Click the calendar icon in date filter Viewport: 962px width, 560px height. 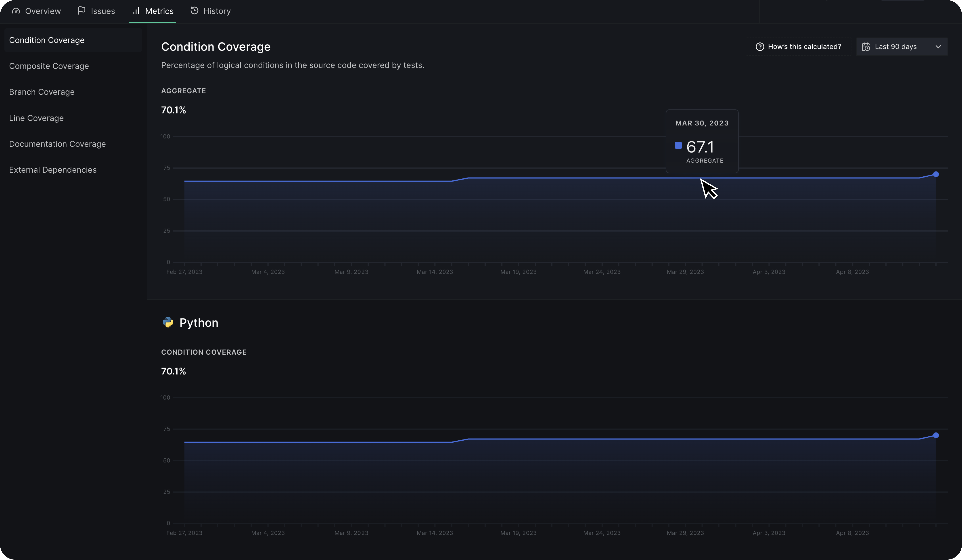pyautogui.click(x=866, y=47)
